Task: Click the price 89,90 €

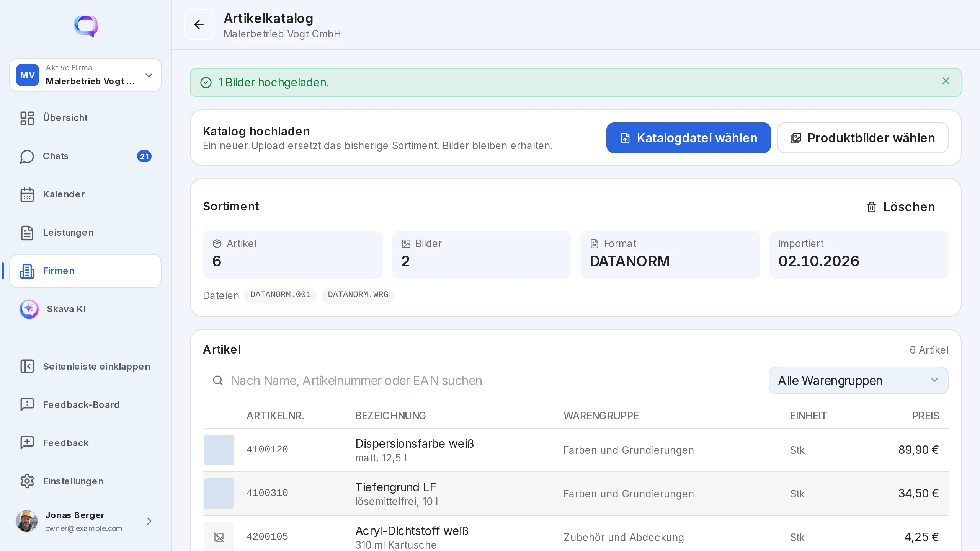Action: pyautogui.click(x=918, y=450)
